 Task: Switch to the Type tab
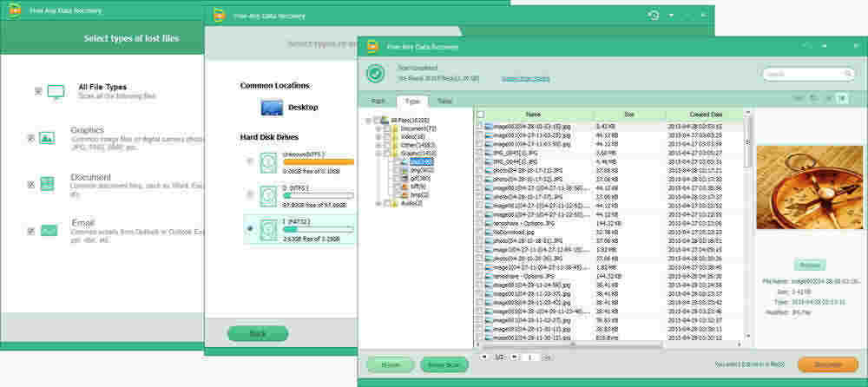pos(411,102)
